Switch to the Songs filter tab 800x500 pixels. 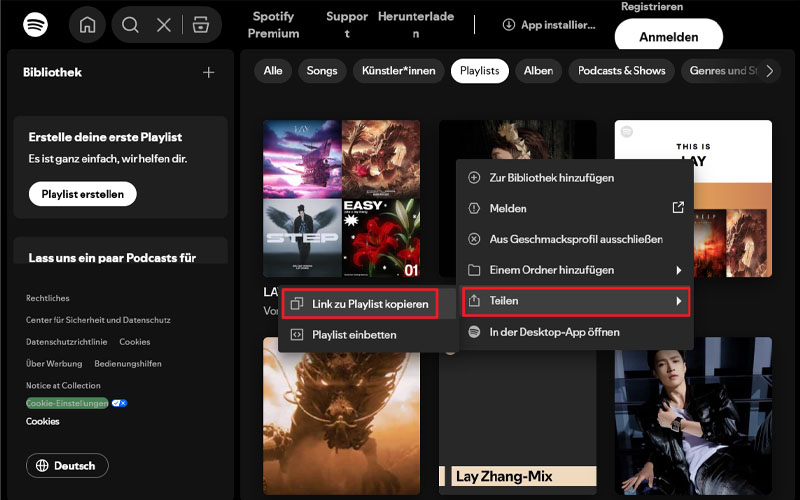pyautogui.click(x=322, y=71)
